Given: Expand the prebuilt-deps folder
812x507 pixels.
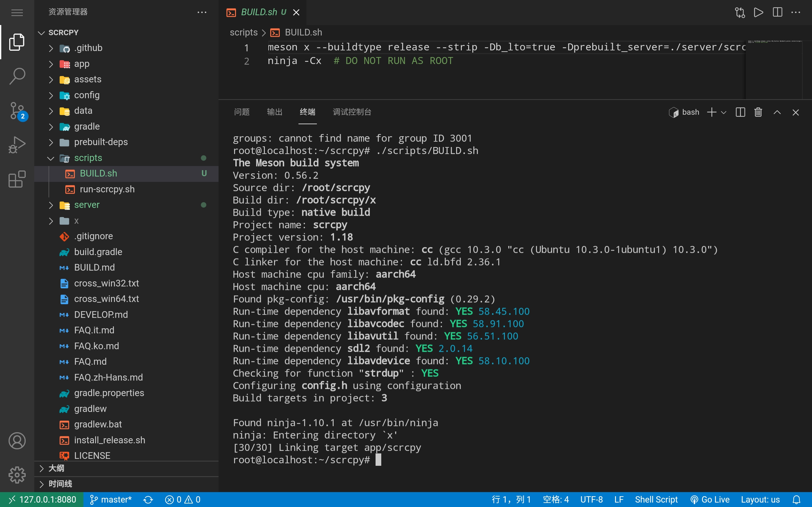Looking at the screenshot, I should (x=101, y=142).
